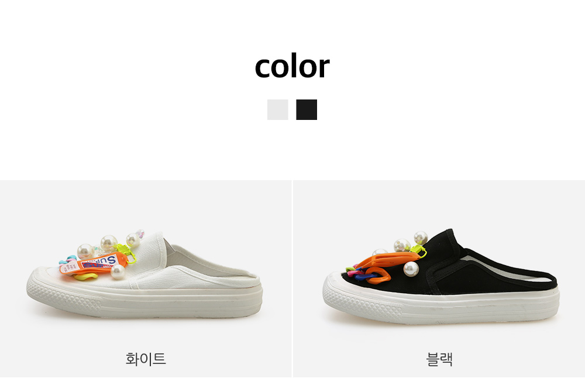Click the color heading text
Image resolution: width=585 pixels, height=392 pixels.
click(292, 66)
